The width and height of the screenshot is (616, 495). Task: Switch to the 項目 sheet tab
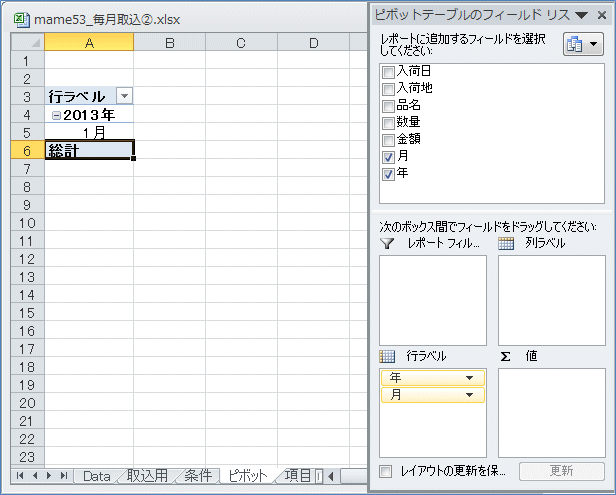[x=298, y=476]
